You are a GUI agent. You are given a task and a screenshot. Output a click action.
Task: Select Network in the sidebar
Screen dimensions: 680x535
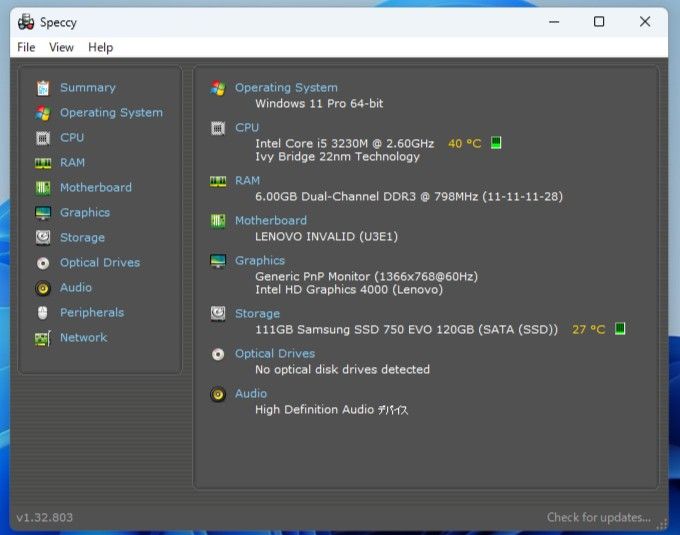tap(83, 337)
